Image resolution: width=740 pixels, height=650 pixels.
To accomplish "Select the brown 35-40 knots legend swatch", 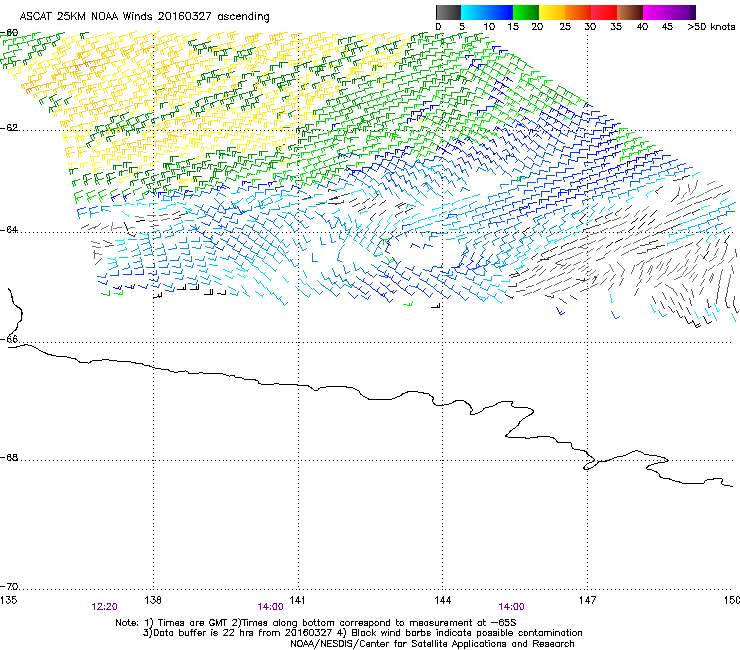I will point(630,12).
